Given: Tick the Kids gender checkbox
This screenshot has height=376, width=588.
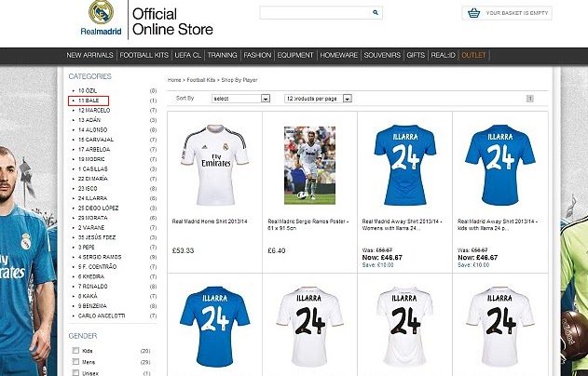Looking at the screenshot, I should coord(75,351).
